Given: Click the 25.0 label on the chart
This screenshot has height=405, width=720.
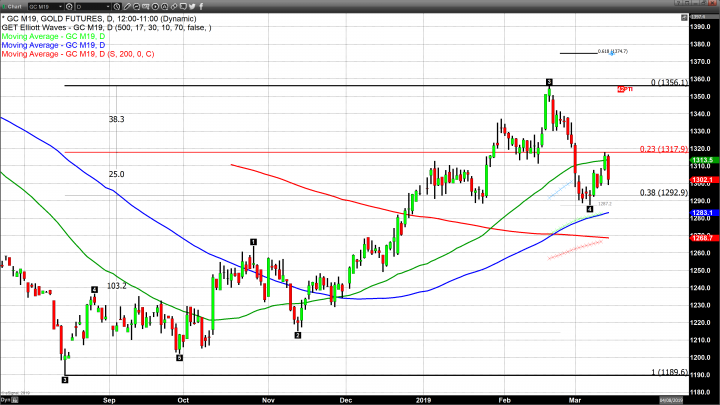Looking at the screenshot, I should click(x=117, y=174).
